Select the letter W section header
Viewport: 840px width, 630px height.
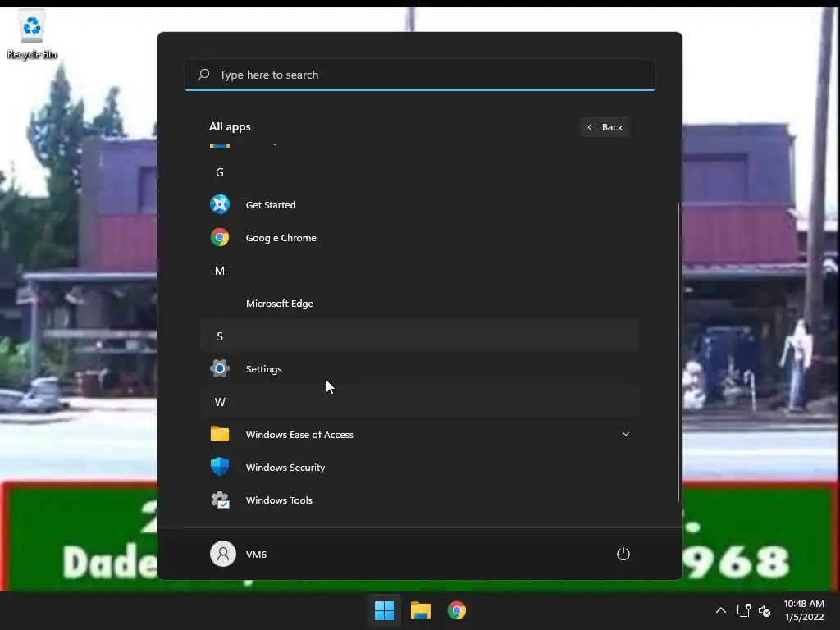pyautogui.click(x=420, y=402)
